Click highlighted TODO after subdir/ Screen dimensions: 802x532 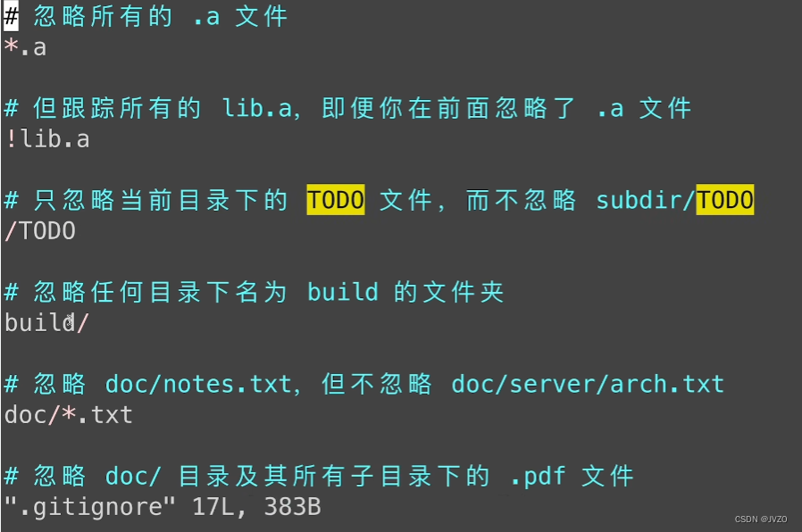(725, 199)
